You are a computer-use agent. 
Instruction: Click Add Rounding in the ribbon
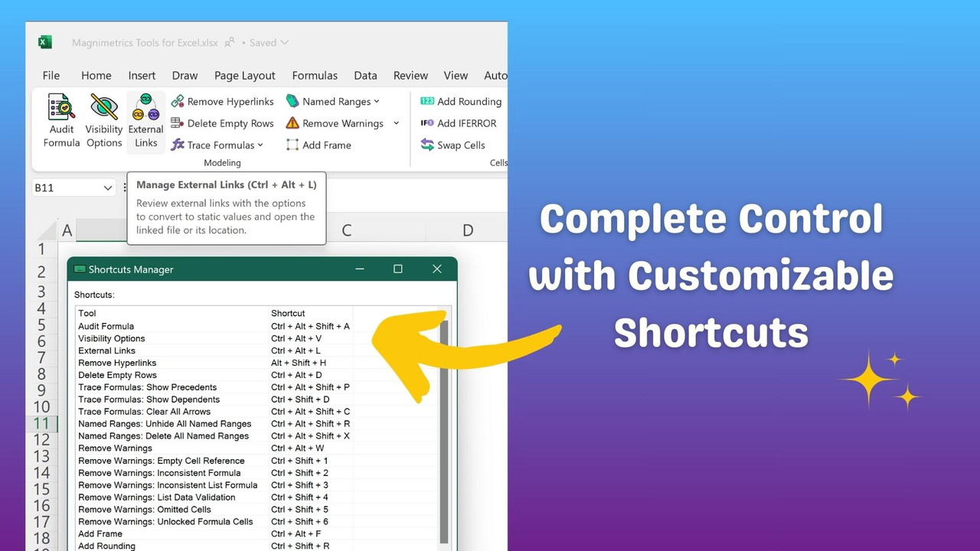click(x=461, y=102)
